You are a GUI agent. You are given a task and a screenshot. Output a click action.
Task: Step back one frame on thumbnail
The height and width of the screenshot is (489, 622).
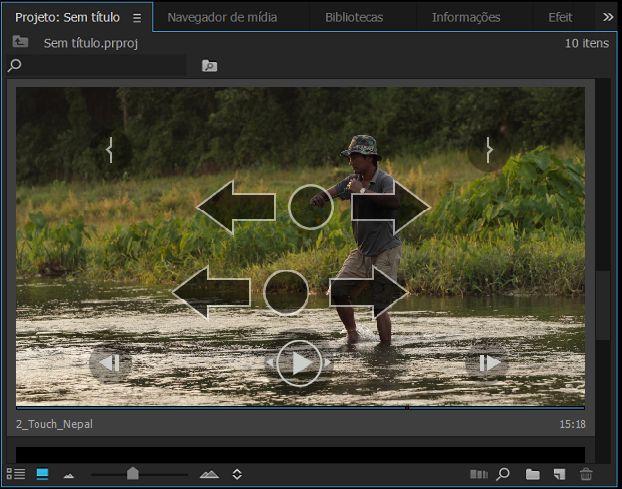pyautogui.click(x=110, y=363)
